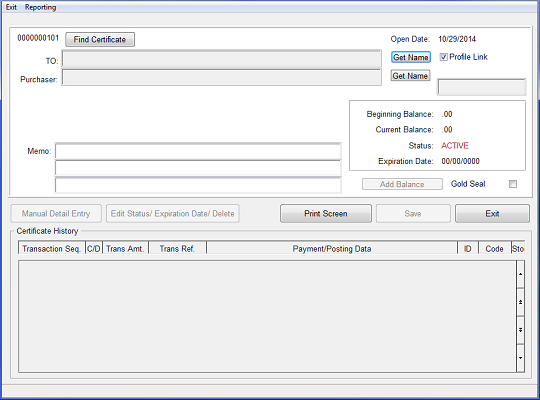Enable the Gold Seal checkbox
Viewport: 540px width, 400px height.
[513, 184]
